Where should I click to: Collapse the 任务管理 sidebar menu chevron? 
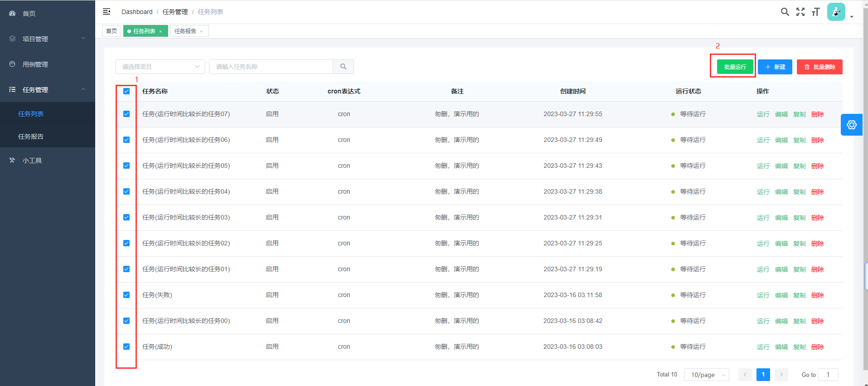click(83, 89)
